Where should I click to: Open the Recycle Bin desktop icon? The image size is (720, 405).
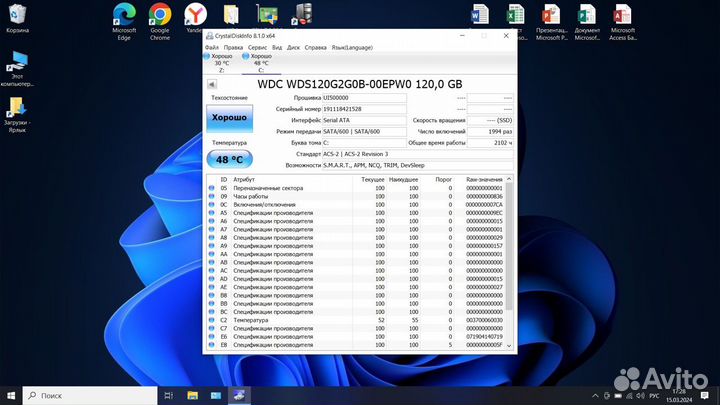[17, 18]
